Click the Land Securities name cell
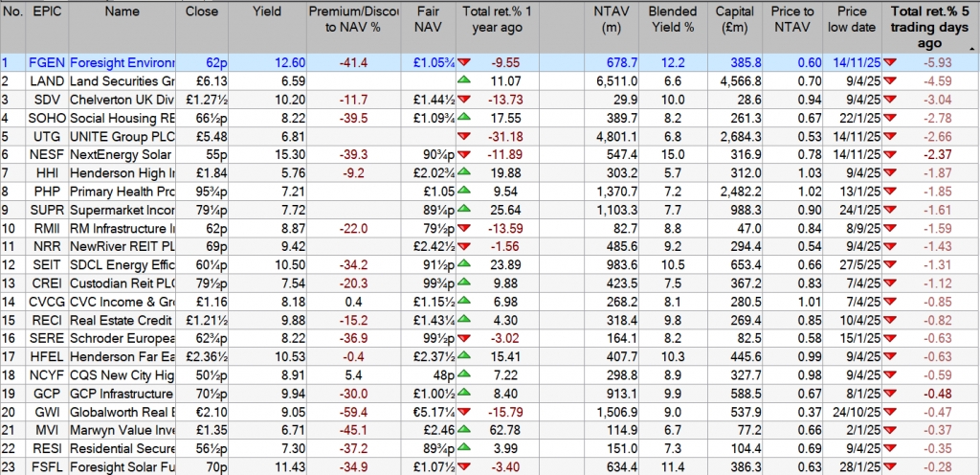The width and height of the screenshot is (980, 475). [122, 81]
